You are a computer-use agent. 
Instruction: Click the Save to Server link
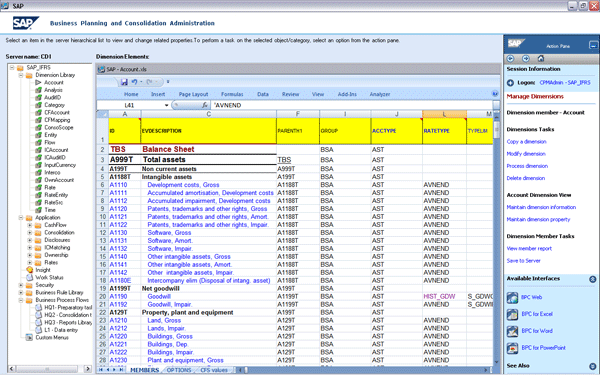coord(523,261)
